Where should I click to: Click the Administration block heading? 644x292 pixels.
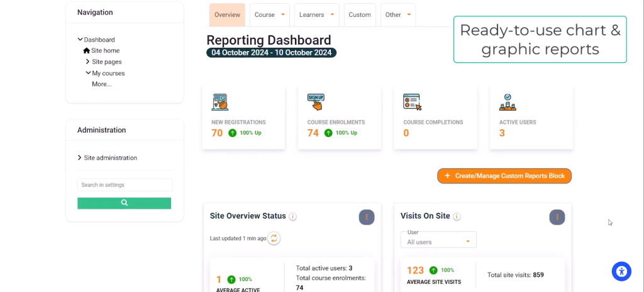click(x=101, y=130)
